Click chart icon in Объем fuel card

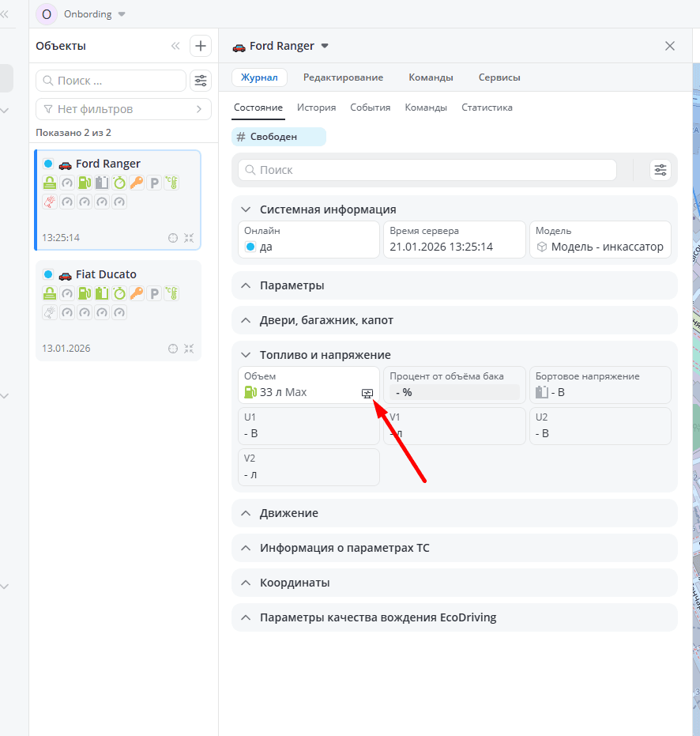tap(367, 393)
